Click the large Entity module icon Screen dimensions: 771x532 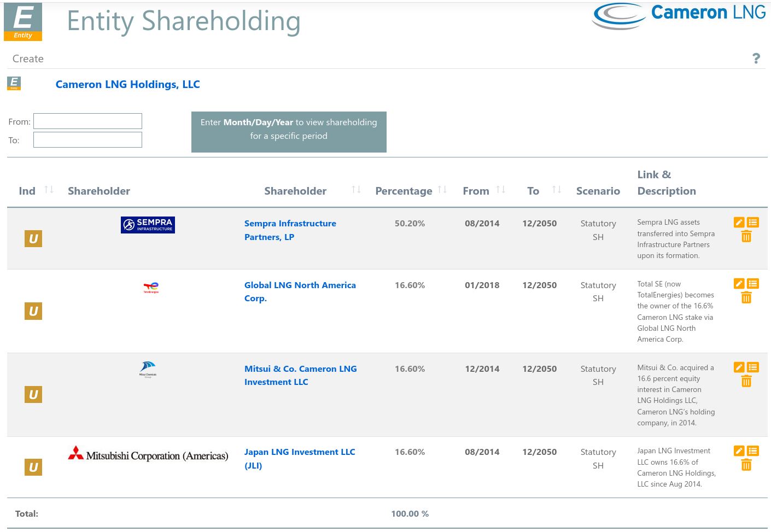click(23, 22)
